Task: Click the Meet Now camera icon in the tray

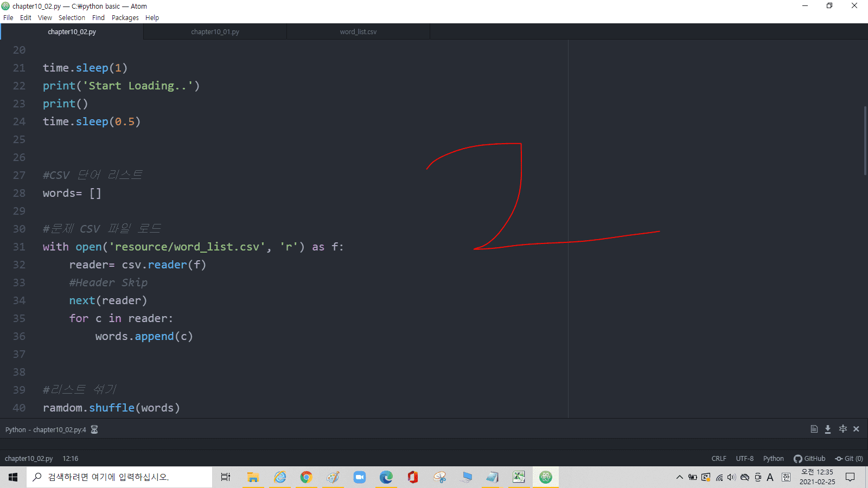Action: click(758, 477)
